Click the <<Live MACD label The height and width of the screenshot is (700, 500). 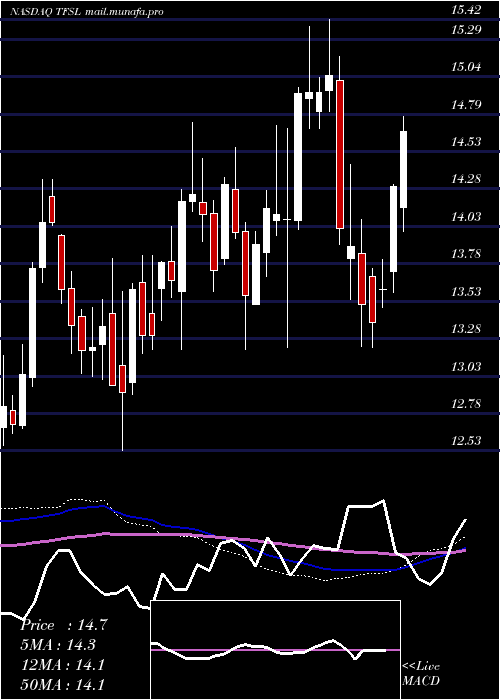(421, 674)
